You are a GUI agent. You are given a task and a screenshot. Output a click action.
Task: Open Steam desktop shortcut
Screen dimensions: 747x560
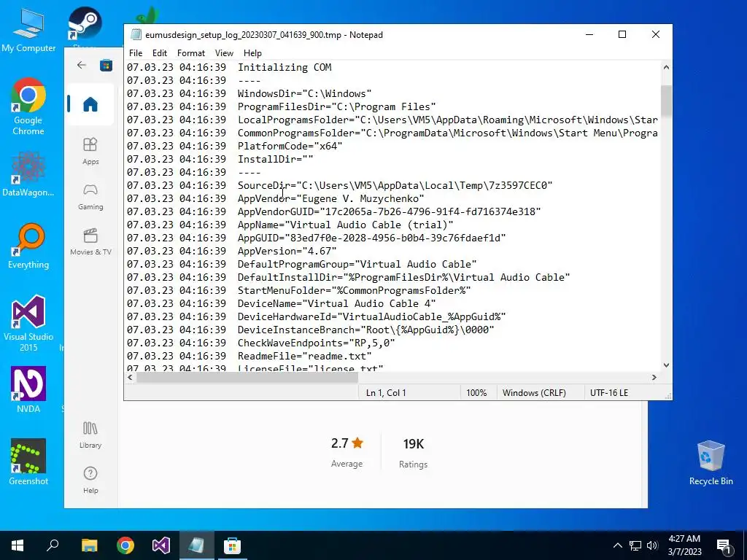click(85, 24)
